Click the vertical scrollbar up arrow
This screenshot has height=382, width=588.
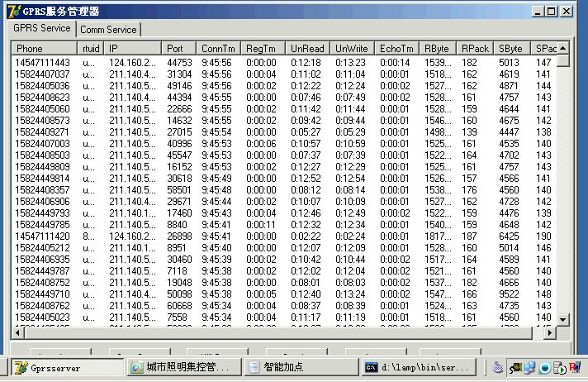tap(563, 48)
